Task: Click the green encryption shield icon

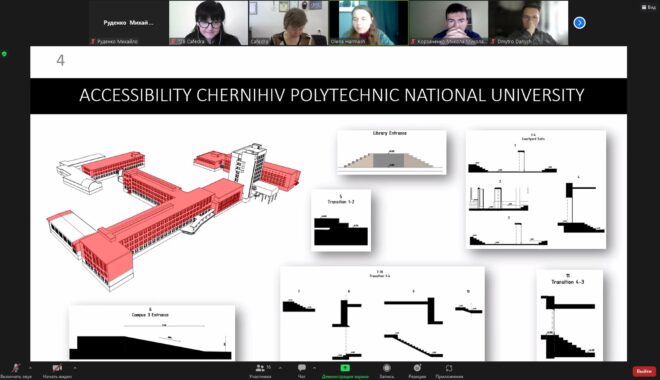Action: [x=4, y=54]
